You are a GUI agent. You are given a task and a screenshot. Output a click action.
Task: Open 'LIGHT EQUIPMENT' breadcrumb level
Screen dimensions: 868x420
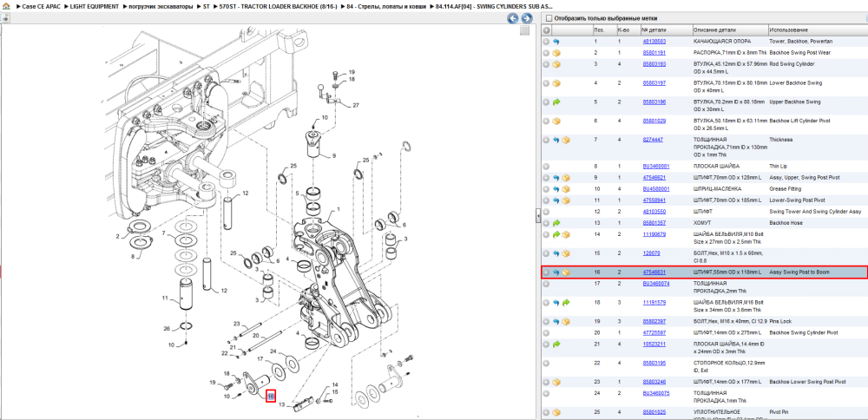click(x=94, y=6)
